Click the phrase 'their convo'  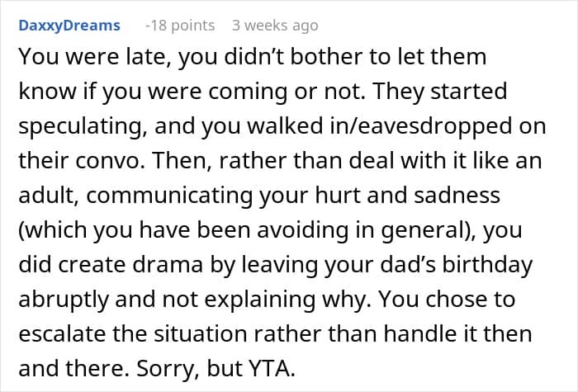click(81, 161)
